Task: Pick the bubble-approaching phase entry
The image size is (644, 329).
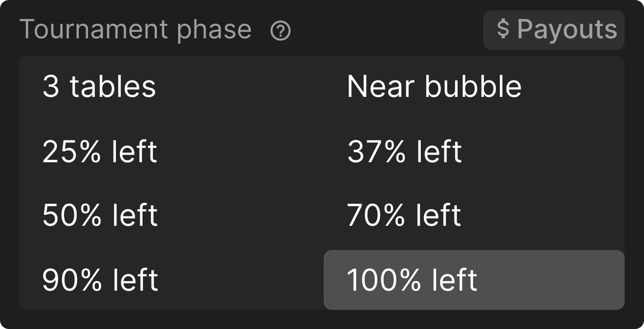Action: [x=474, y=86]
